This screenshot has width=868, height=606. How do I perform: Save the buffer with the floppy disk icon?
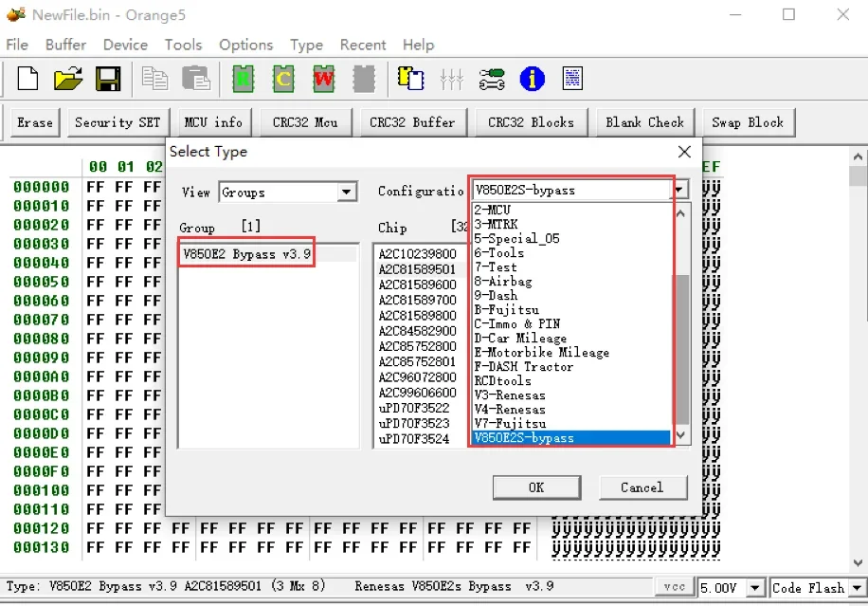coord(107,79)
